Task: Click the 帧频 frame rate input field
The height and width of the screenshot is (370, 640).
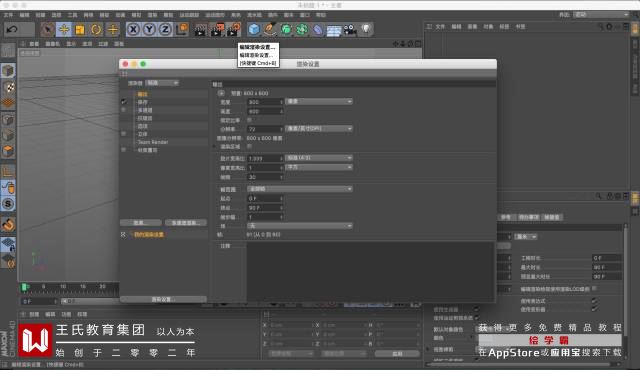Action: click(x=265, y=177)
